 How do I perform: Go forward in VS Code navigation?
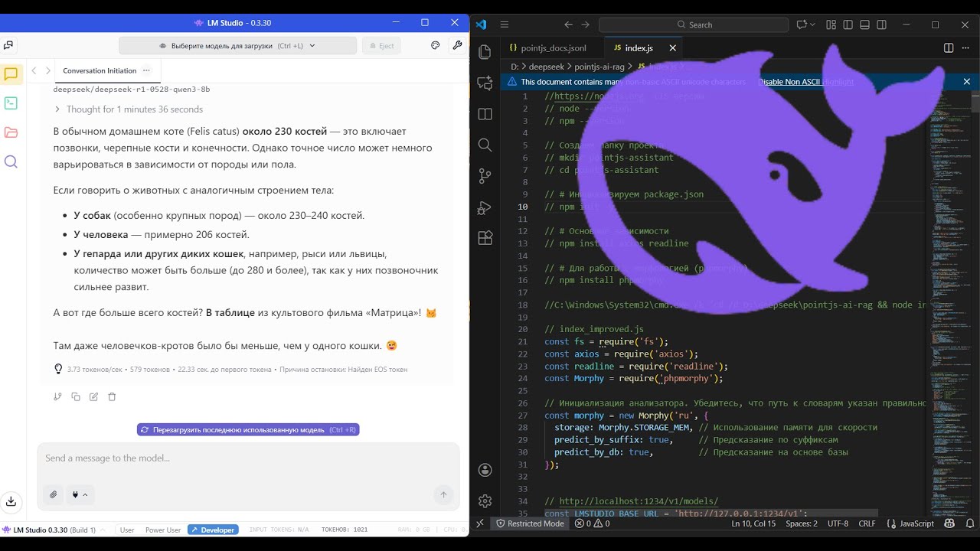[586, 24]
